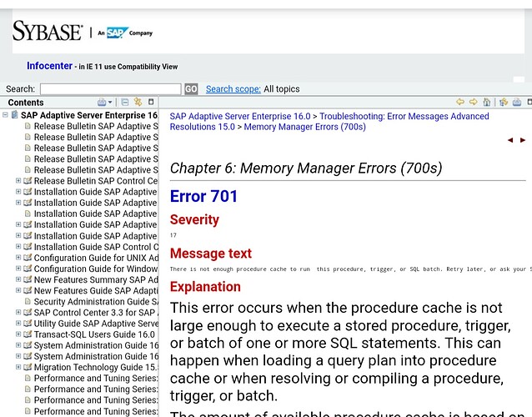Expand Installation Guide SAP Control C node
Screen dimensions: 532x417
pos(18,246)
